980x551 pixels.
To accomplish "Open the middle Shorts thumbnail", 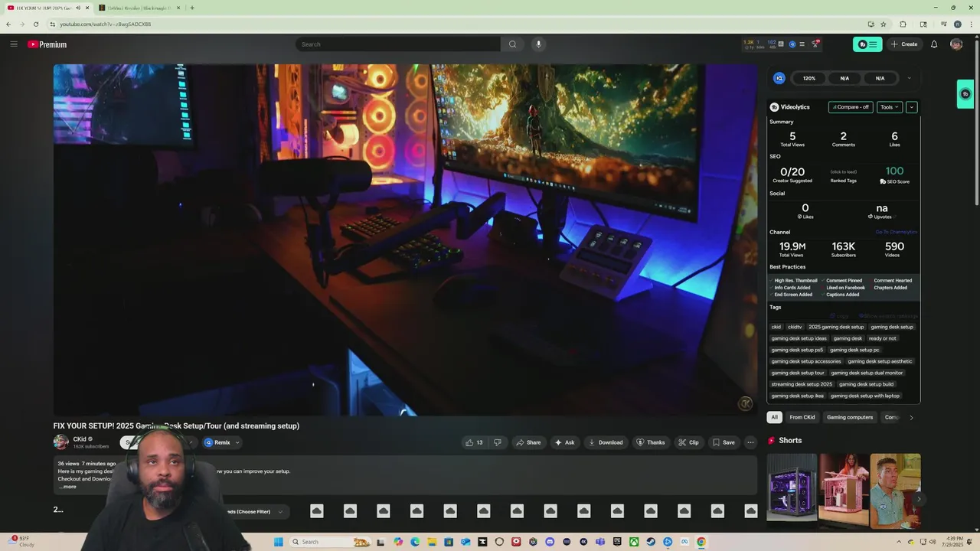I will pyautogui.click(x=844, y=491).
